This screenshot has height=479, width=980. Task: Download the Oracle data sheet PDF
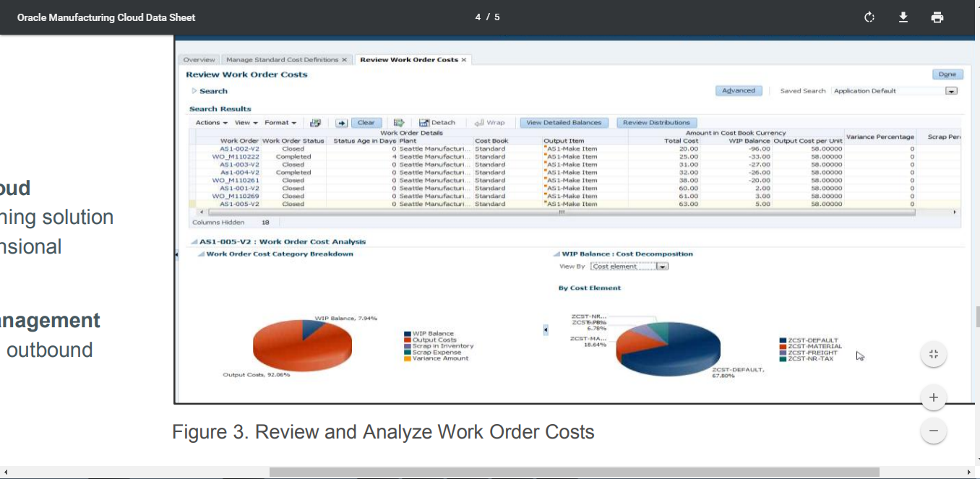pos(903,17)
